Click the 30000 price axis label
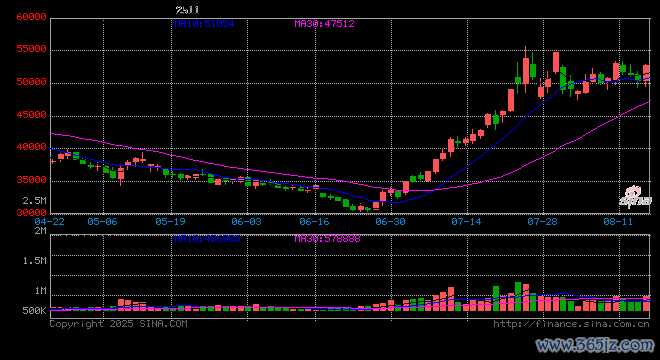This screenshot has width=660, height=360. tap(31, 213)
